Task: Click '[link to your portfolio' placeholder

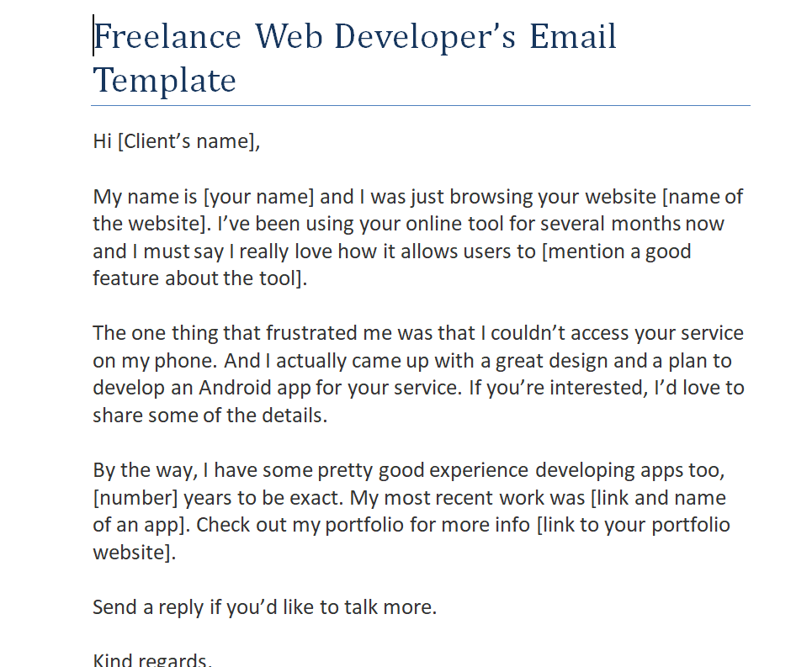Action: [x=634, y=525]
